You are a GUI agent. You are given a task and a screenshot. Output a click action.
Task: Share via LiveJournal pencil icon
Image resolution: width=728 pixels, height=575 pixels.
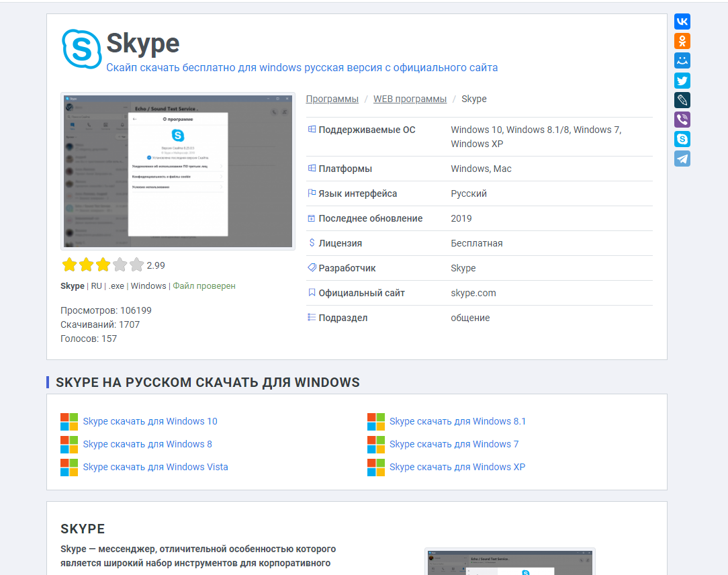(682, 100)
